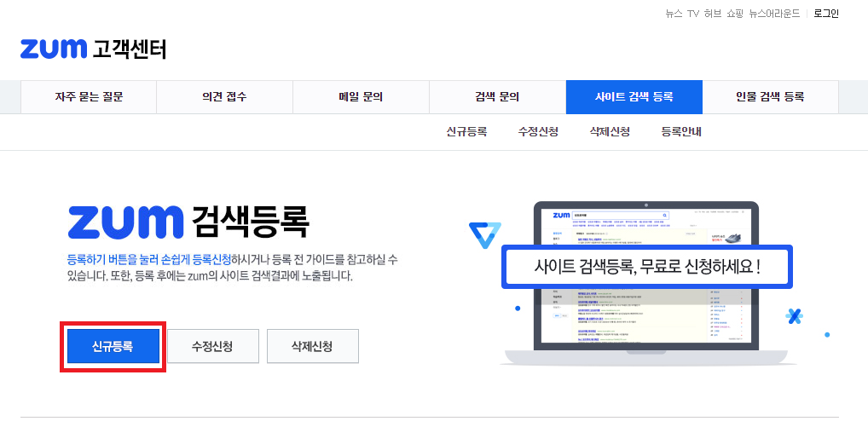Open the 뉴스 link in top bar

coord(674,14)
